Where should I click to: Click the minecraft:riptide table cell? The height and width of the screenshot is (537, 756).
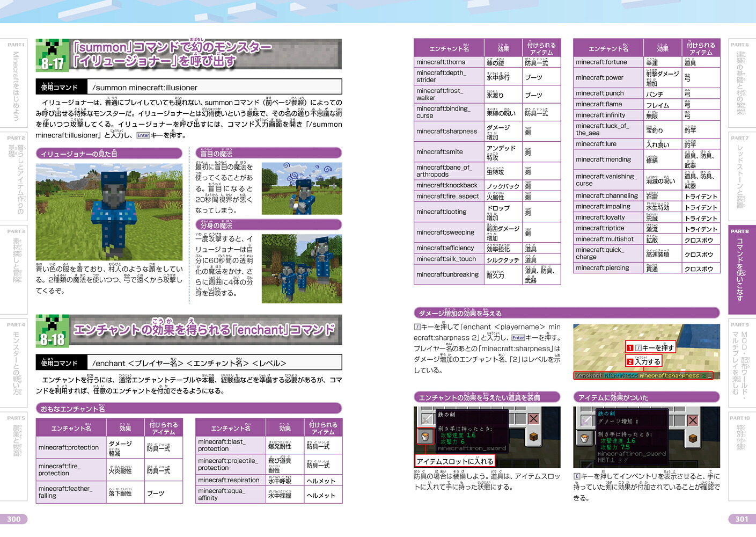(x=608, y=228)
